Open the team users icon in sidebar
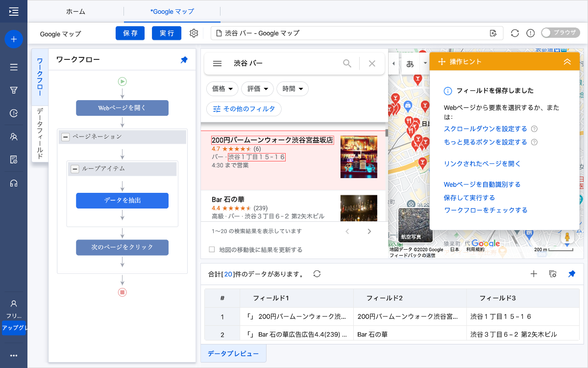Viewport: 588px width, 368px height. (14, 136)
